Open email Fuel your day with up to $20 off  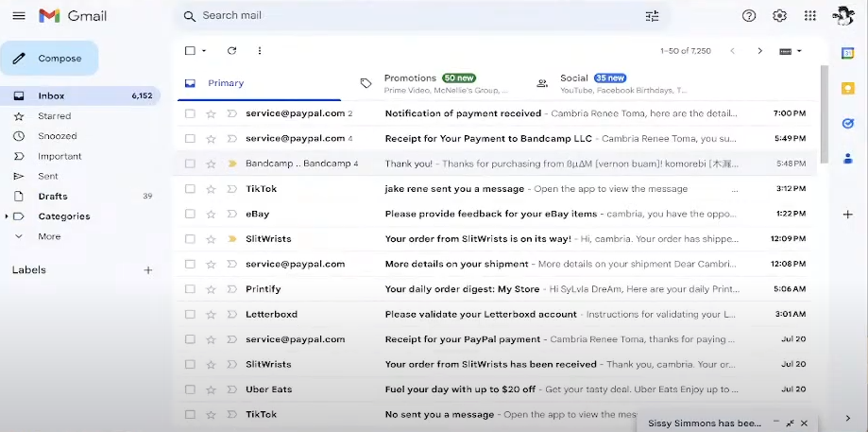point(460,389)
